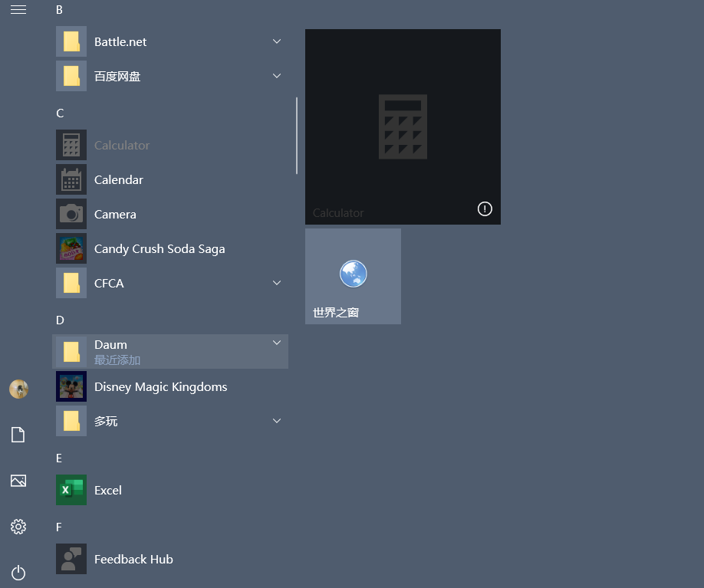Screen dimensions: 704x588
Task: Jump via the letter B header
Action: 59,10
